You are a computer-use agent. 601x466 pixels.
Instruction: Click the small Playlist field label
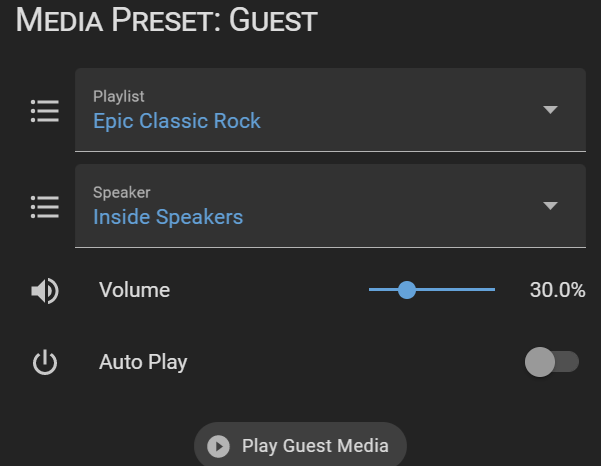point(119,96)
